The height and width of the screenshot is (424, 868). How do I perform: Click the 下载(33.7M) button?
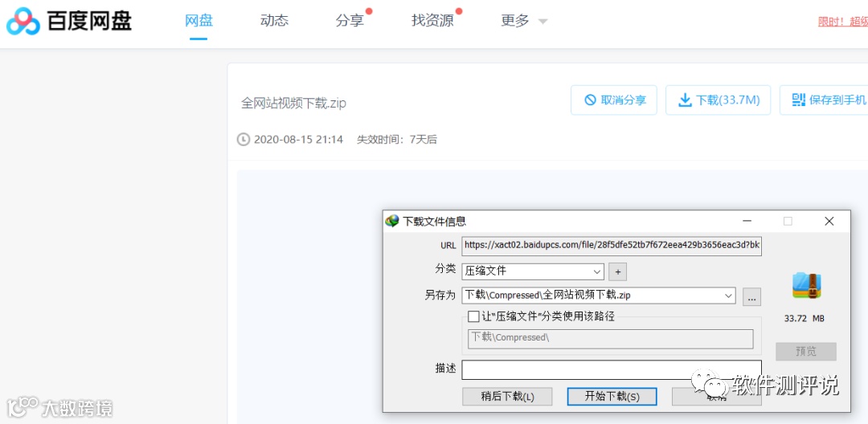[718, 100]
